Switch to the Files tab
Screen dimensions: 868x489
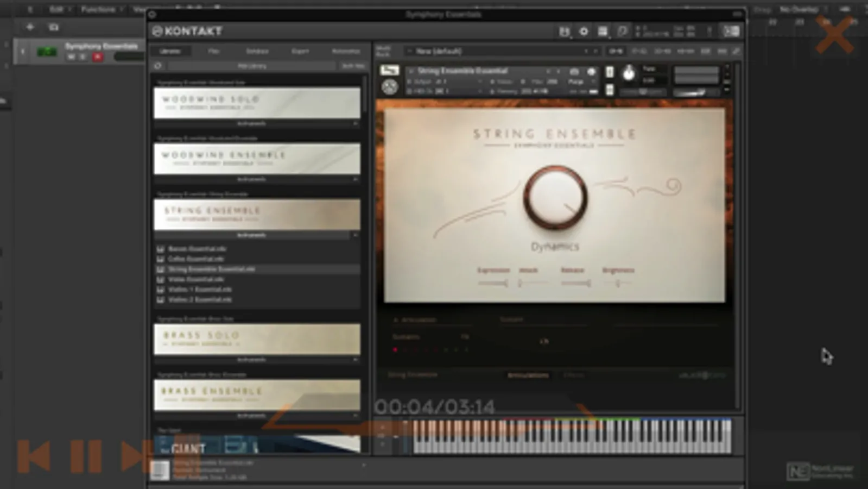(x=214, y=51)
